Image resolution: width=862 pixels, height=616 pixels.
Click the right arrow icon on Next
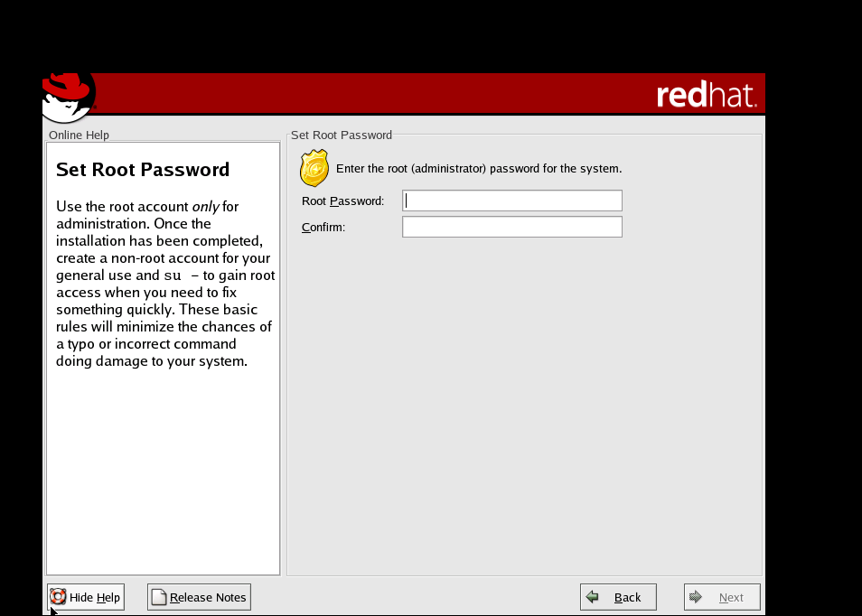tap(696, 597)
